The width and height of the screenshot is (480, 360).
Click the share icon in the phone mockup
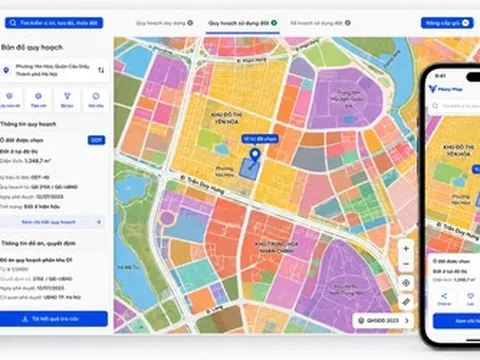[444, 296]
